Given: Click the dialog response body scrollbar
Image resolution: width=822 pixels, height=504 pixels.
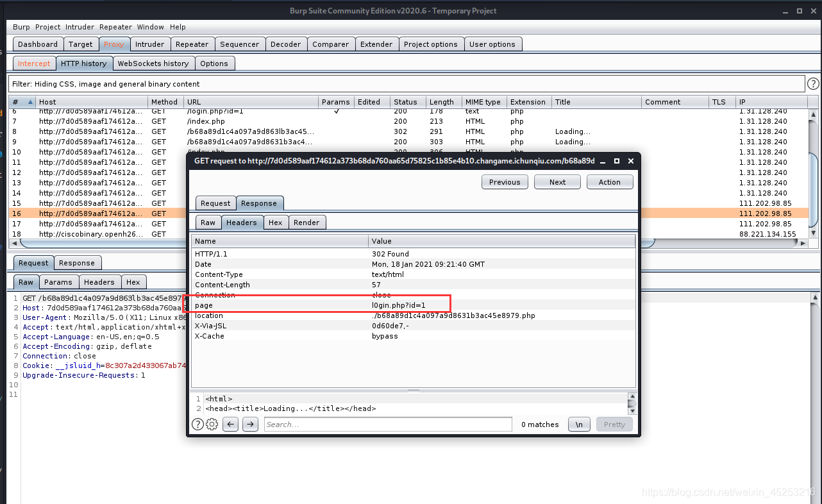Looking at the screenshot, I should [632, 403].
